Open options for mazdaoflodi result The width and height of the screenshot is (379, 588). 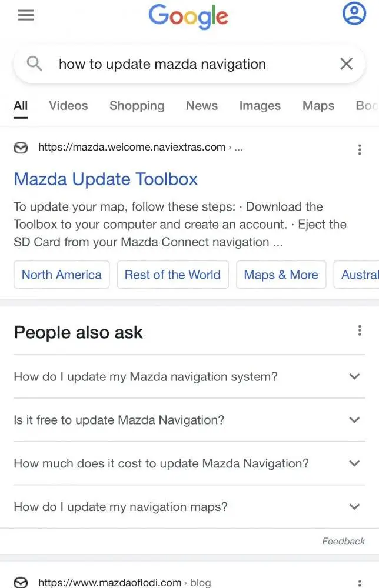tap(360, 582)
